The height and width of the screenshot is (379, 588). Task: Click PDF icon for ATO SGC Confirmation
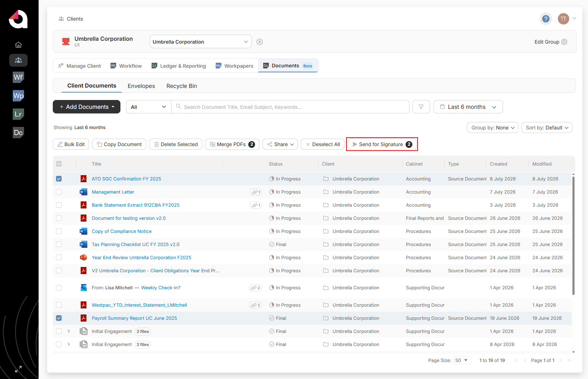pos(84,179)
